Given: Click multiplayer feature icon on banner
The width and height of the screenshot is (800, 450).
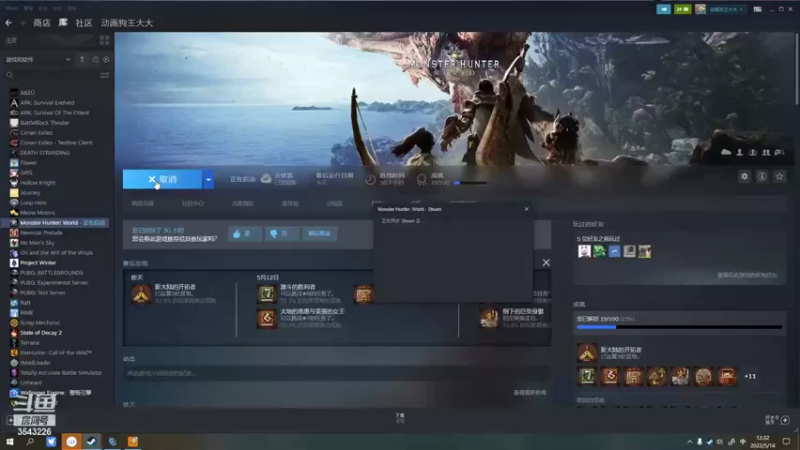Looking at the screenshot, I should [x=766, y=153].
